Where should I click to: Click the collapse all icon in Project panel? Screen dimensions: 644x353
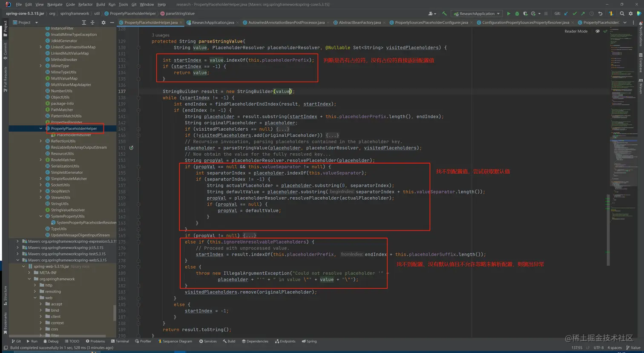tap(92, 23)
